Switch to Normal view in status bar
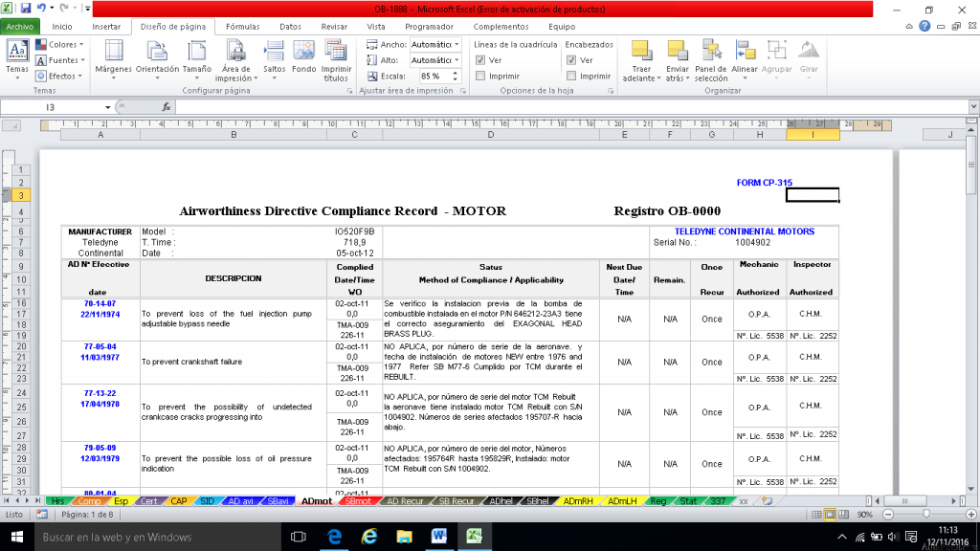The width and height of the screenshot is (980, 551). (816, 515)
